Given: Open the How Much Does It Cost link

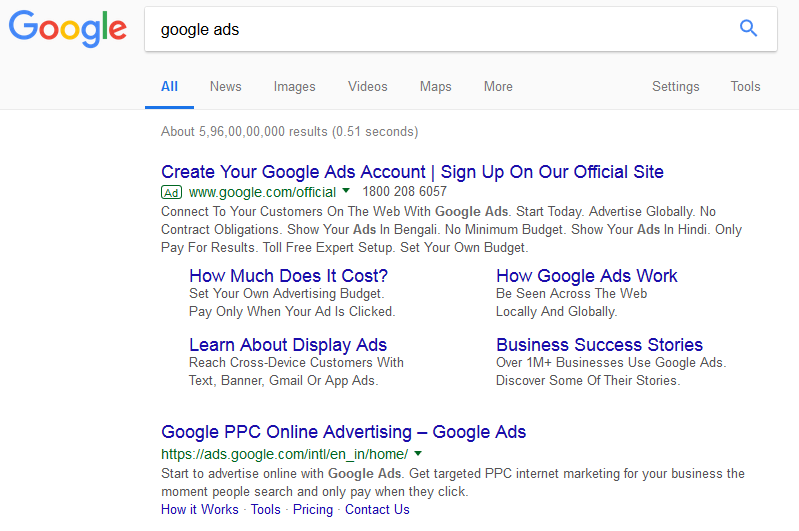Looking at the screenshot, I should pos(288,276).
